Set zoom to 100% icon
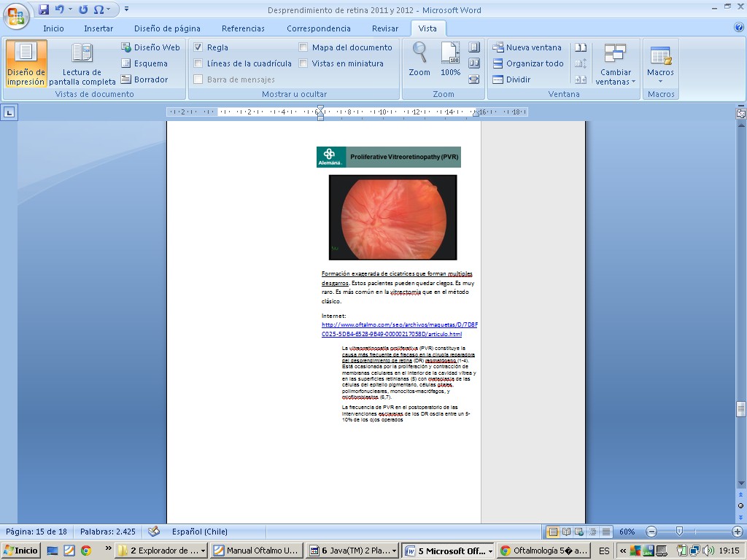 click(450, 52)
